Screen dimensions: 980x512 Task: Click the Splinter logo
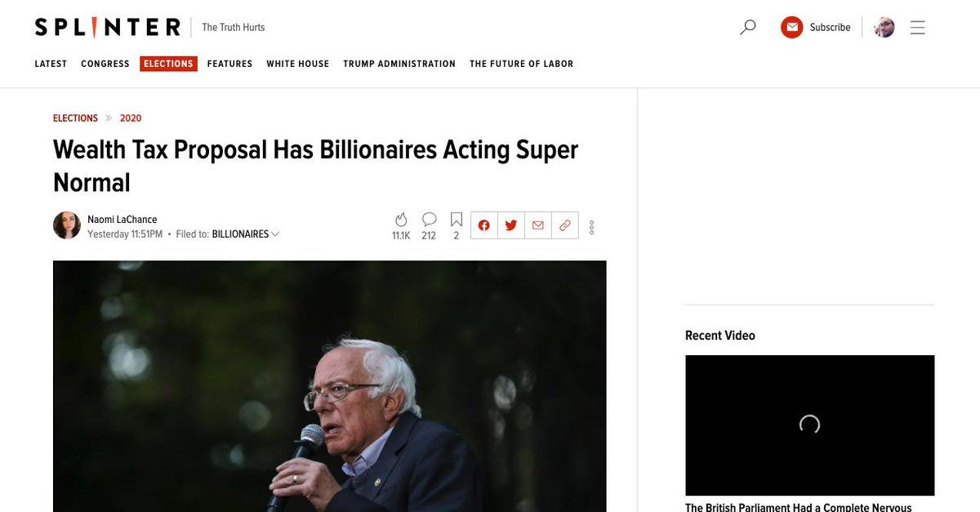click(x=108, y=28)
